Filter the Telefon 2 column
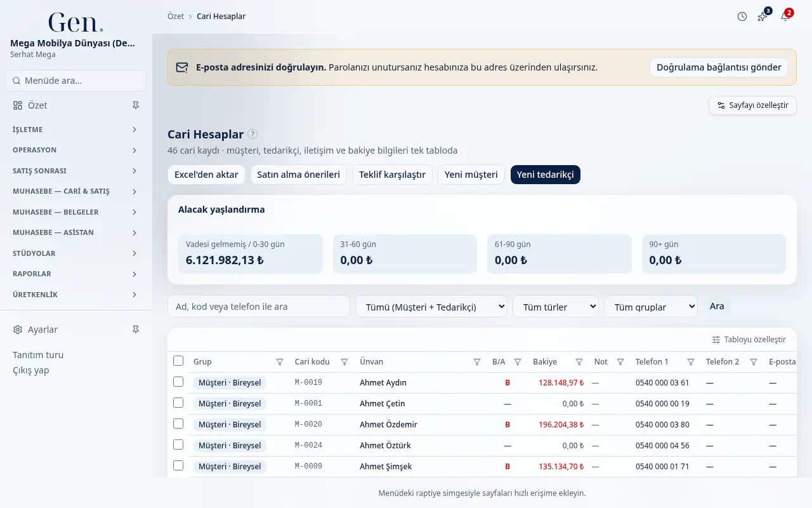 point(754,362)
